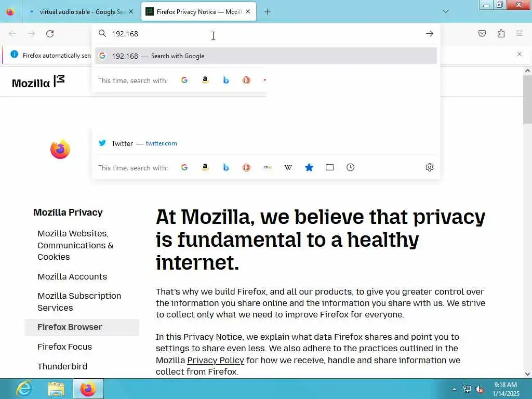This screenshot has height=399, width=532.
Task: Open the Firefox Focus sidebar link
Action: click(x=65, y=347)
